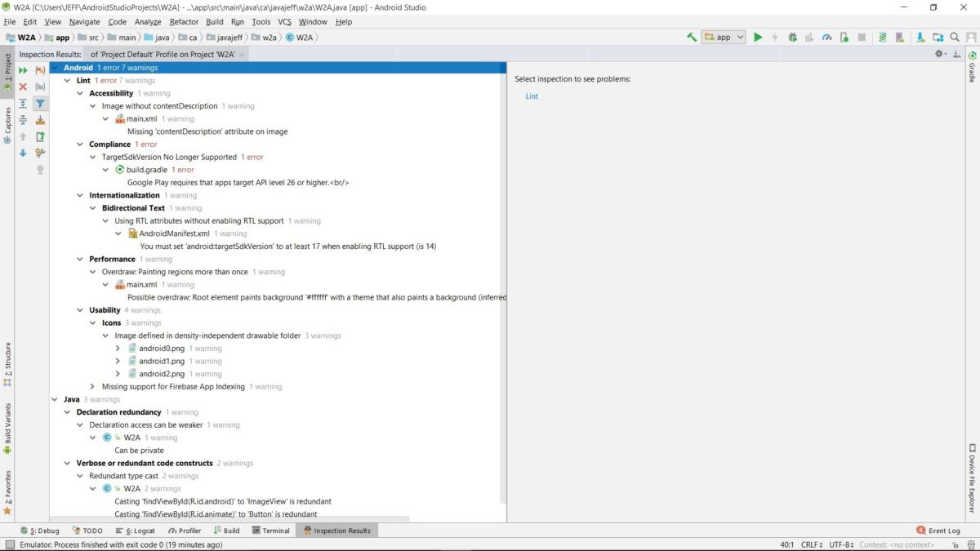Open Project Structure icon in toolbar

[x=938, y=37]
